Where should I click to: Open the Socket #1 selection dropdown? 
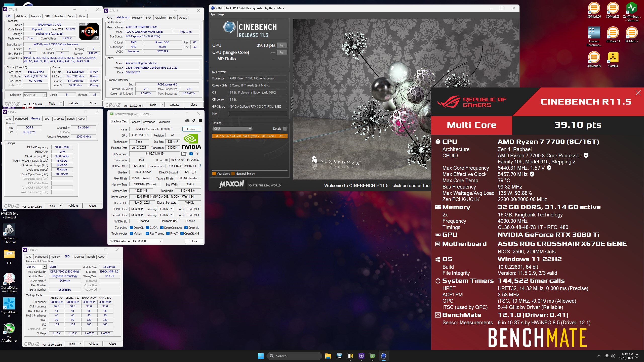(35, 95)
